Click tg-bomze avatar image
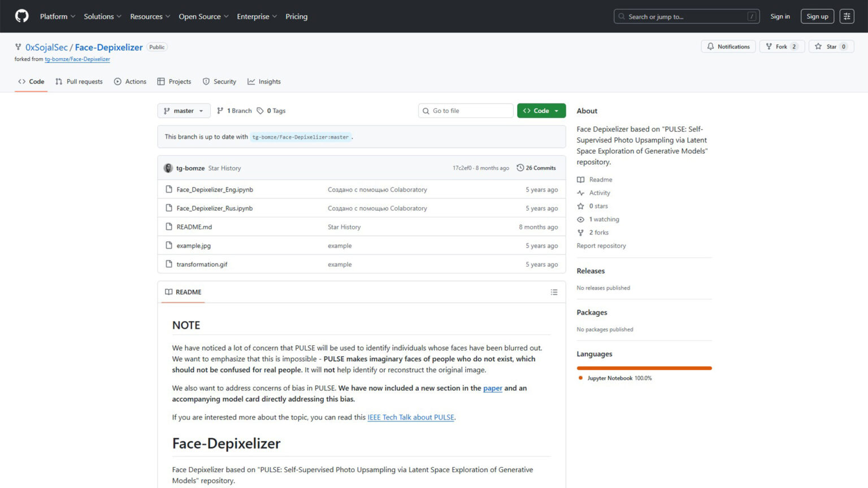 pyautogui.click(x=168, y=168)
